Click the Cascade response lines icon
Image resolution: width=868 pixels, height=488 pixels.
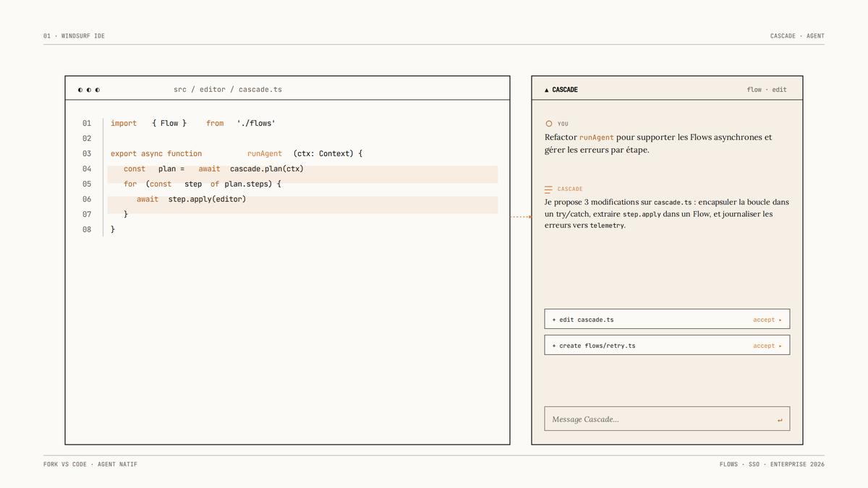548,189
